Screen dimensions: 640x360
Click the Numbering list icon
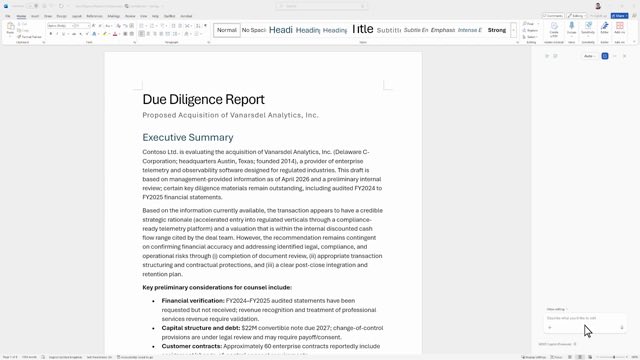pos(153,26)
